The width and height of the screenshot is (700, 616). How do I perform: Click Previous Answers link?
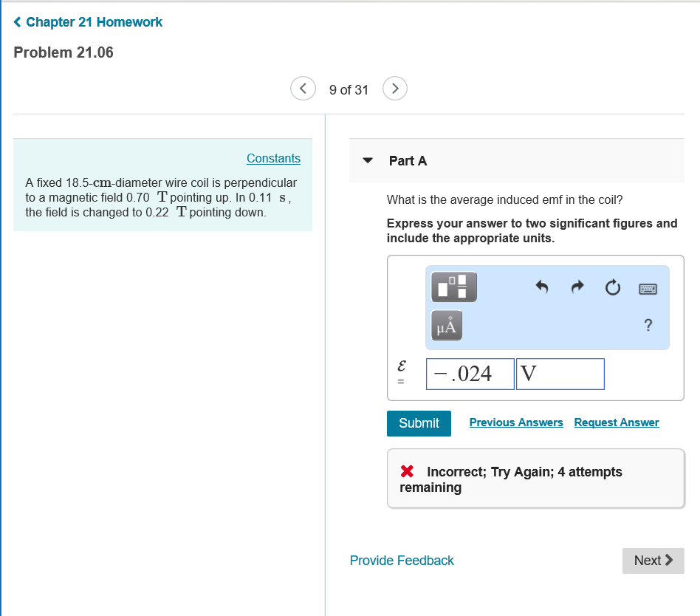tap(516, 422)
